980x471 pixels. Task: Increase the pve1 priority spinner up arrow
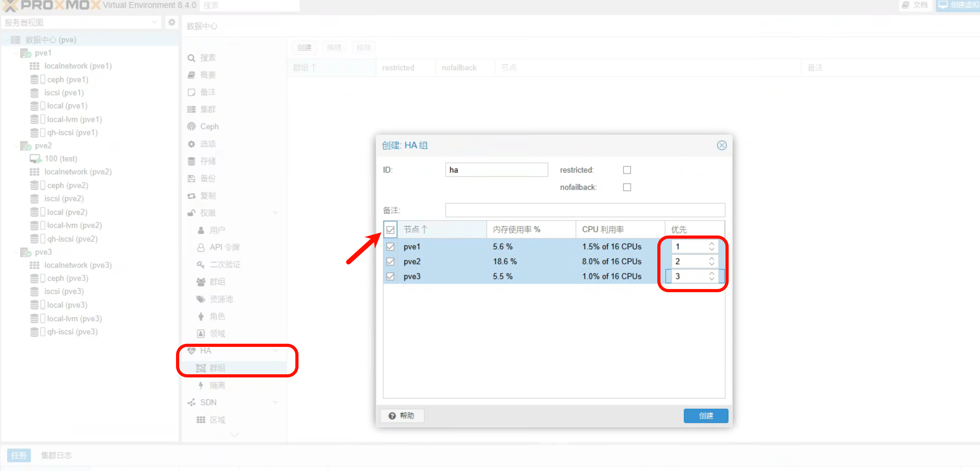coord(712,244)
